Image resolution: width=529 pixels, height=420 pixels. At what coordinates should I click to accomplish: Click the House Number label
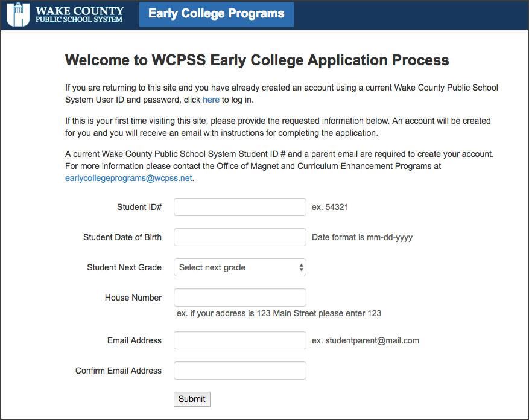pyautogui.click(x=133, y=297)
